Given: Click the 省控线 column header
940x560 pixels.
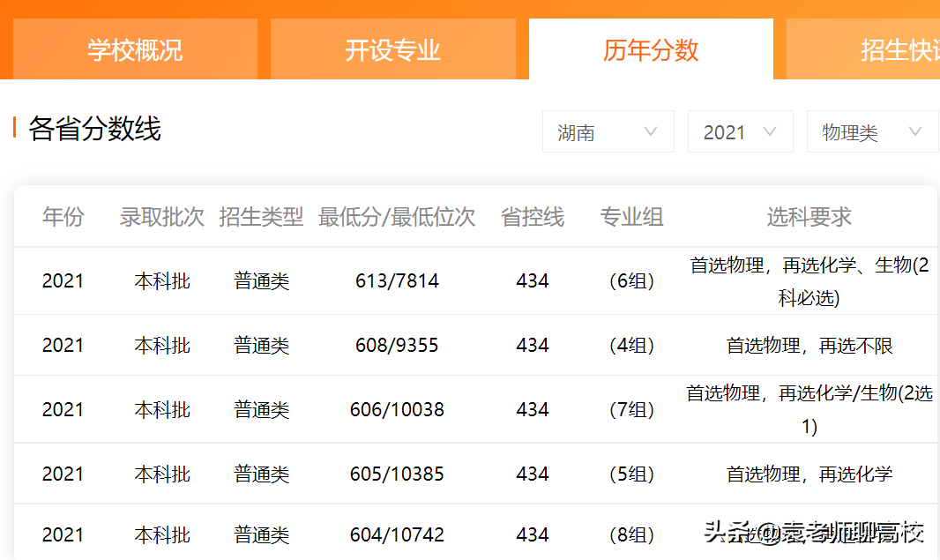Looking at the screenshot, I should [532, 216].
